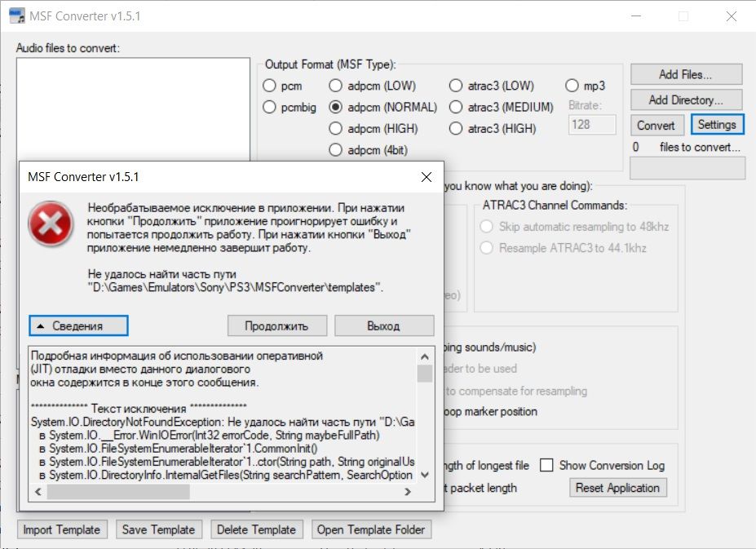Click the red error icon

click(x=51, y=224)
